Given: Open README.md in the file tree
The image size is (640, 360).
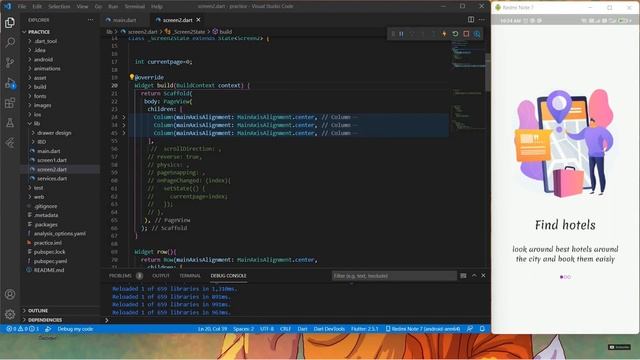Looking at the screenshot, I should coord(49,270).
